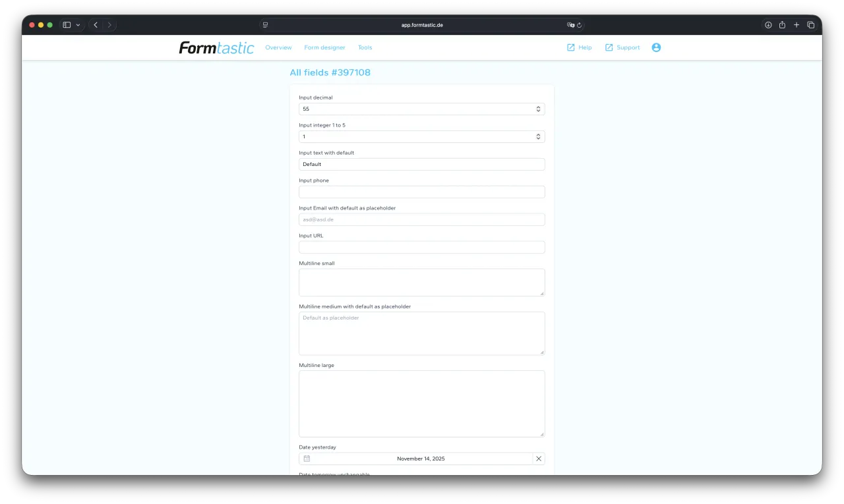Click Safari's downloads icon
Viewport: 844px width, 504px height.
pyautogui.click(x=768, y=25)
